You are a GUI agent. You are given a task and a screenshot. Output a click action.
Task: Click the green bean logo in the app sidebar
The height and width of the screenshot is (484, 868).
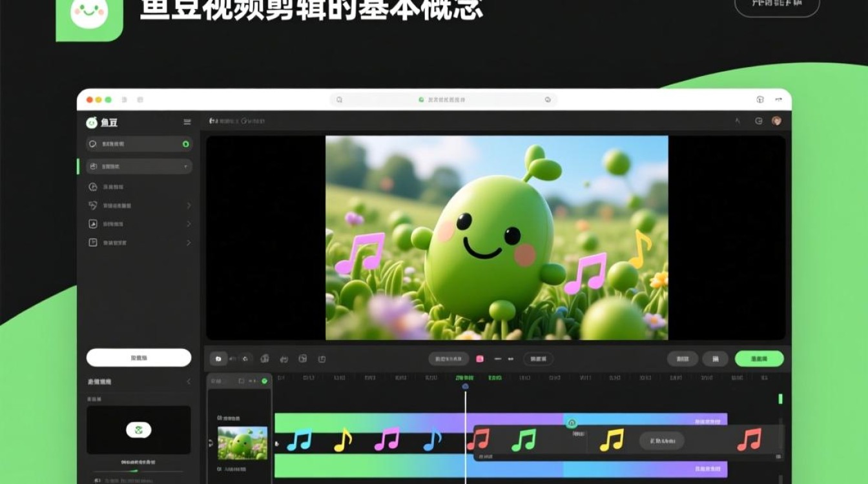point(92,123)
